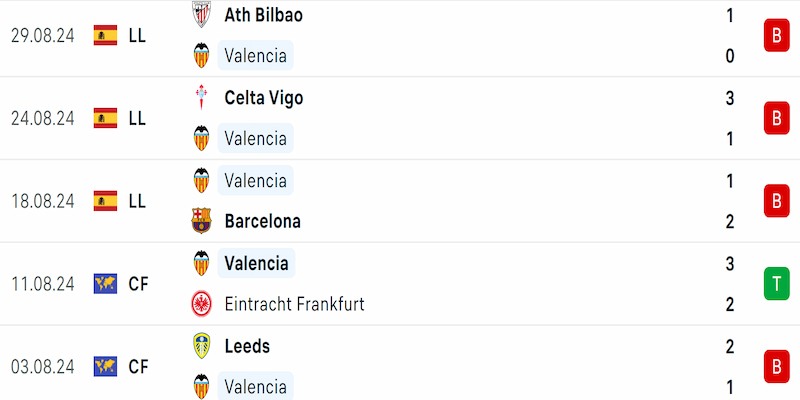
Task: Open the Eintracht Frankfurt team link
Action: point(294,304)
